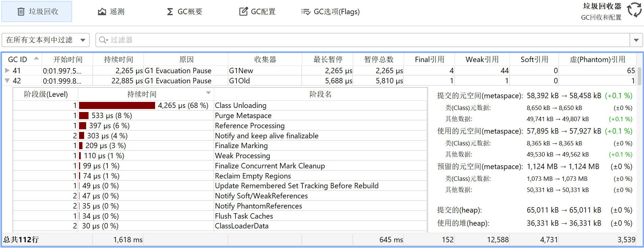Click the sigma icon beside GC概要

pos(170,12)
